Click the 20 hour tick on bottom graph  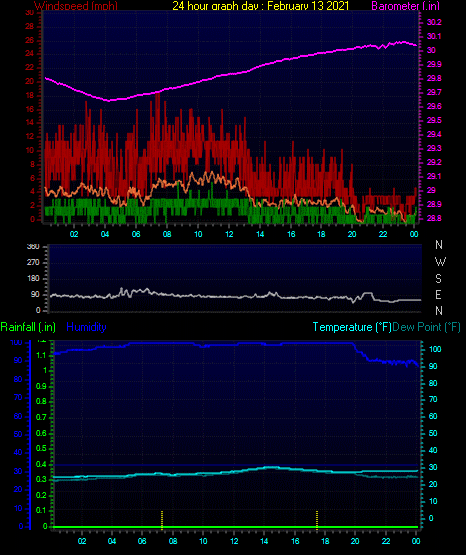point(355,541)
